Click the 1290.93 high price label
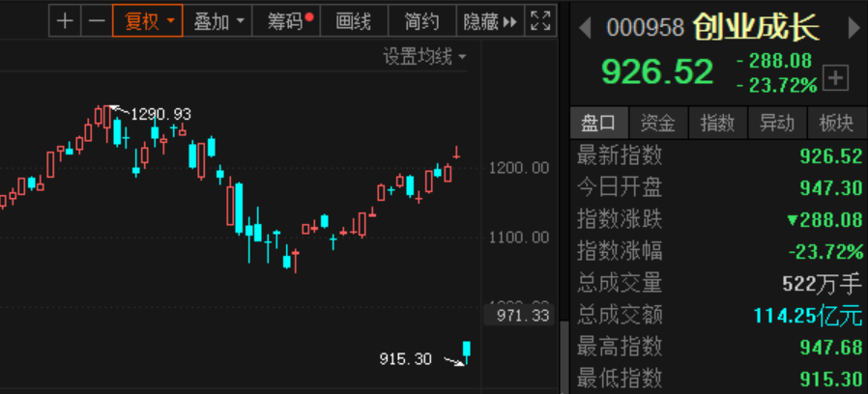Image resolution: width=868 pixels, height=394 pixels. coord(160,115)
